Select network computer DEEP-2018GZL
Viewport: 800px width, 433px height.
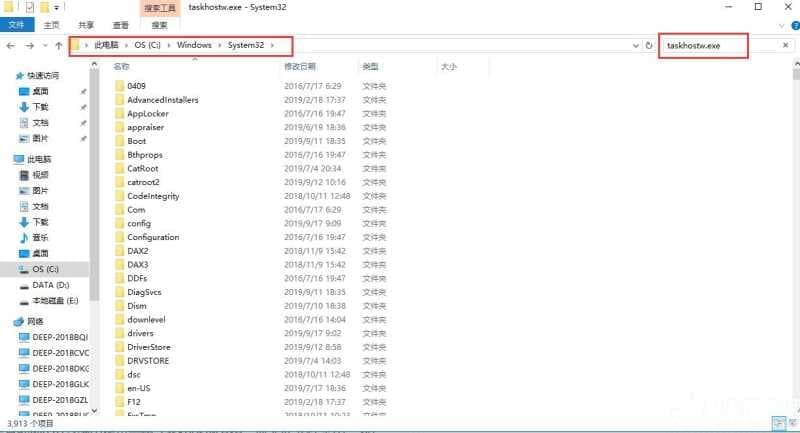(60, 400)
